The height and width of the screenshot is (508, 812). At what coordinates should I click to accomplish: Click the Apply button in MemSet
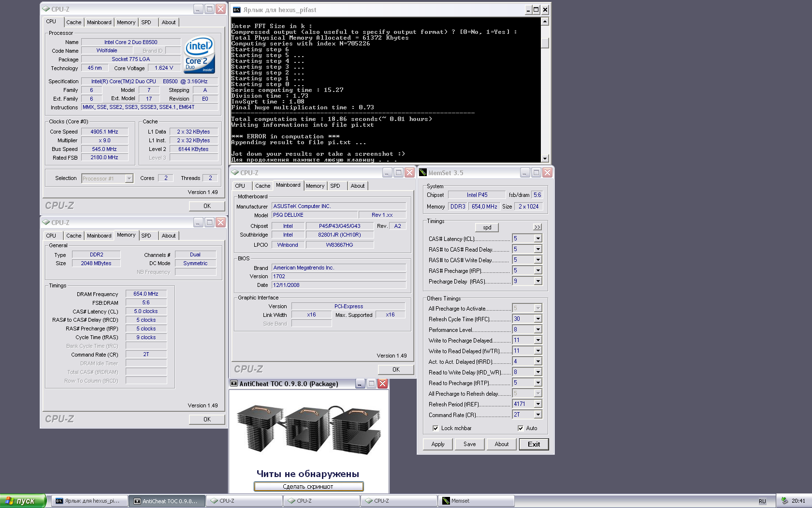pyautogui.click(x=438, y=444)
